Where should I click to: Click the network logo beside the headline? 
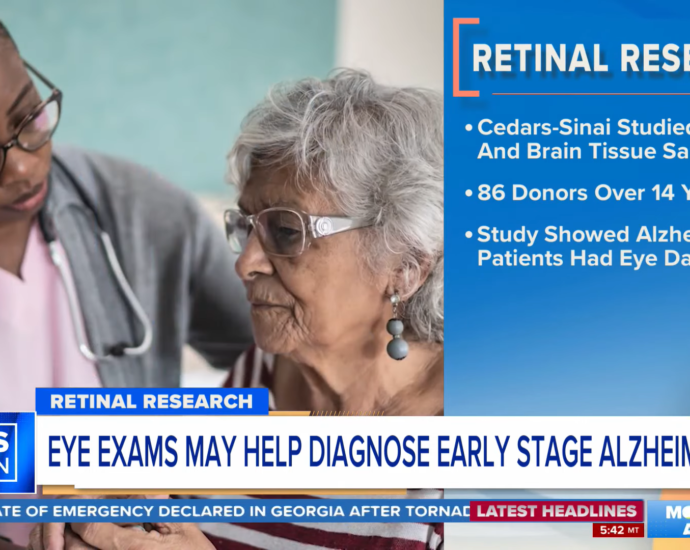click(17, 452)
